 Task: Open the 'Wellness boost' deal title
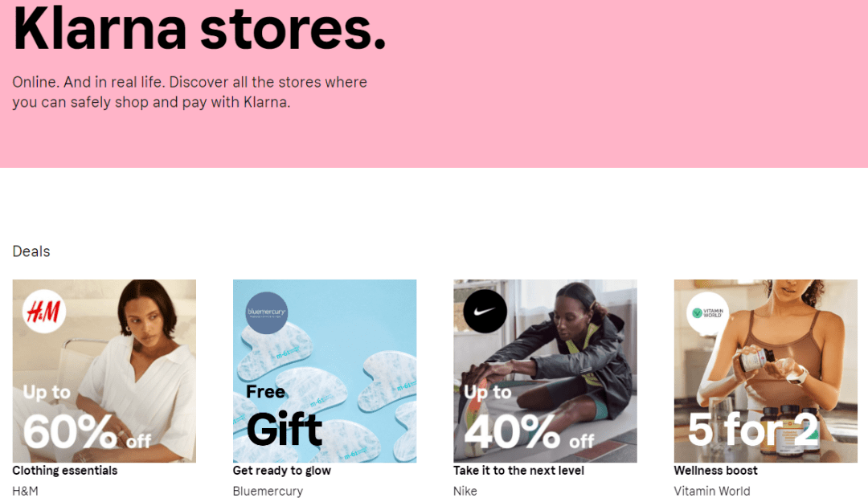pyautogui.click(x=715, y=471)
